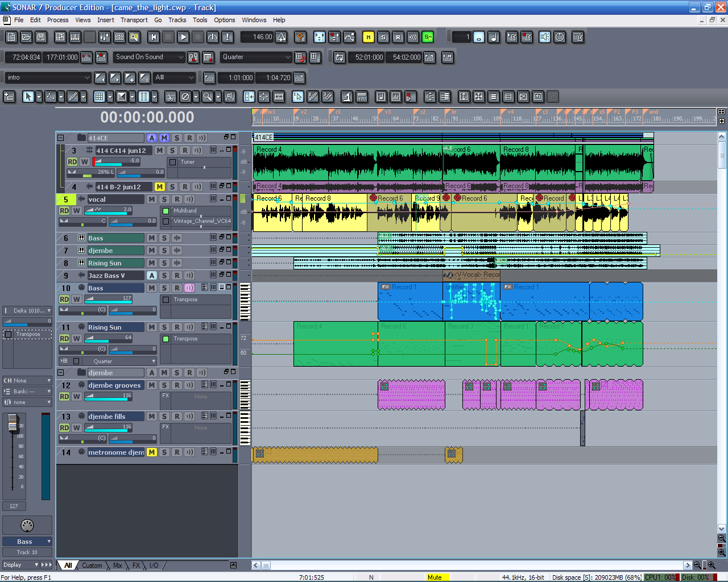Open the Options menu
This screenshot has width=728, height=582.
[x=225, y=20]
